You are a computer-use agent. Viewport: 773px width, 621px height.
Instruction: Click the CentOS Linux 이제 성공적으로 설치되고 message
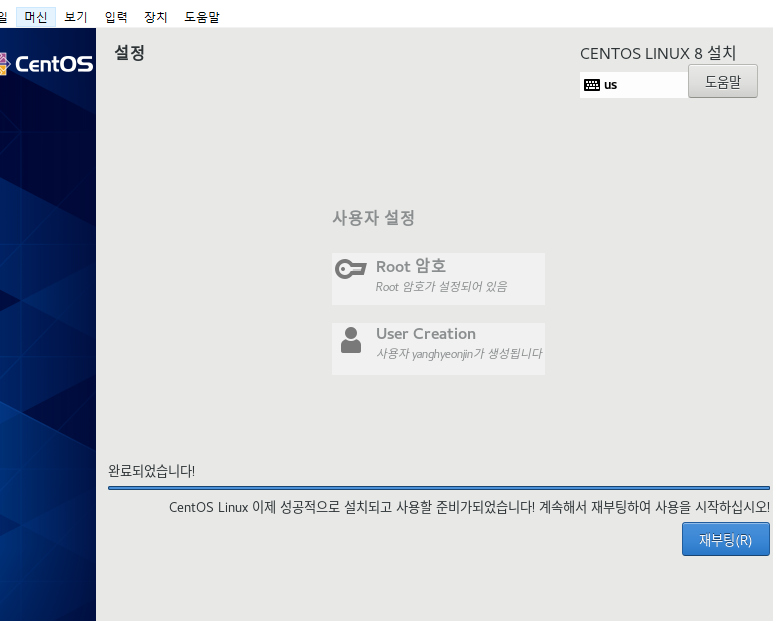pyautogui.click(x=469, y=507)
